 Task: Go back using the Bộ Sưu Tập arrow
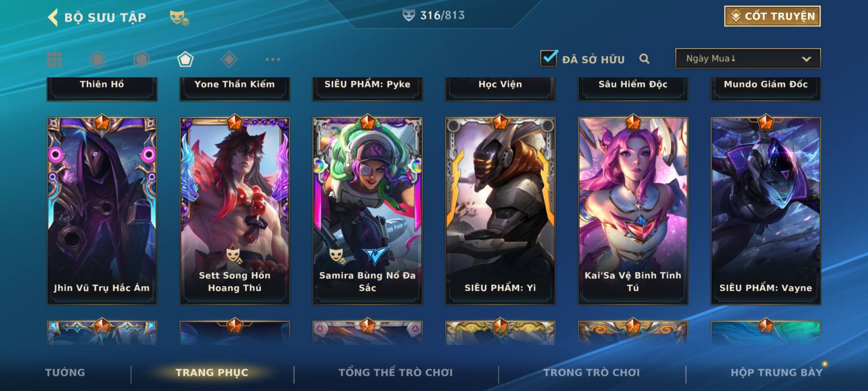[x=53, y=17]
